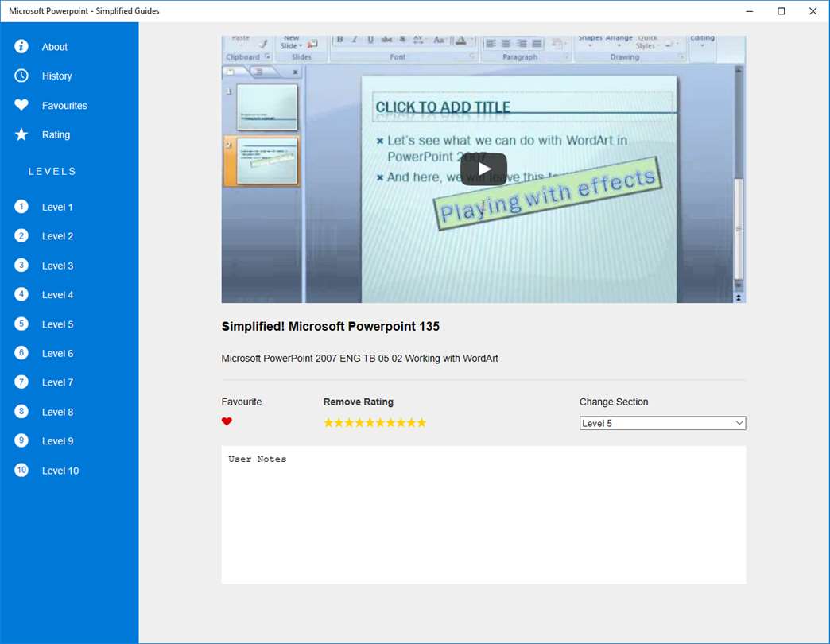The image size is (830, 644).
Task: Click the Level 2 numbered circle icon
Action: click(x=21, y=235)
